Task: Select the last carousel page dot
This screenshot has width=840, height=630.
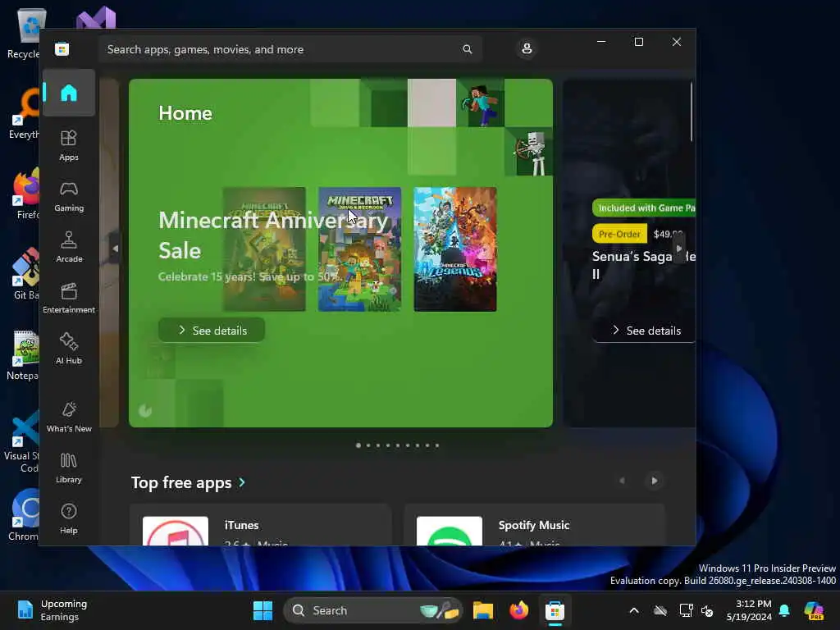Action: (437, 445)
